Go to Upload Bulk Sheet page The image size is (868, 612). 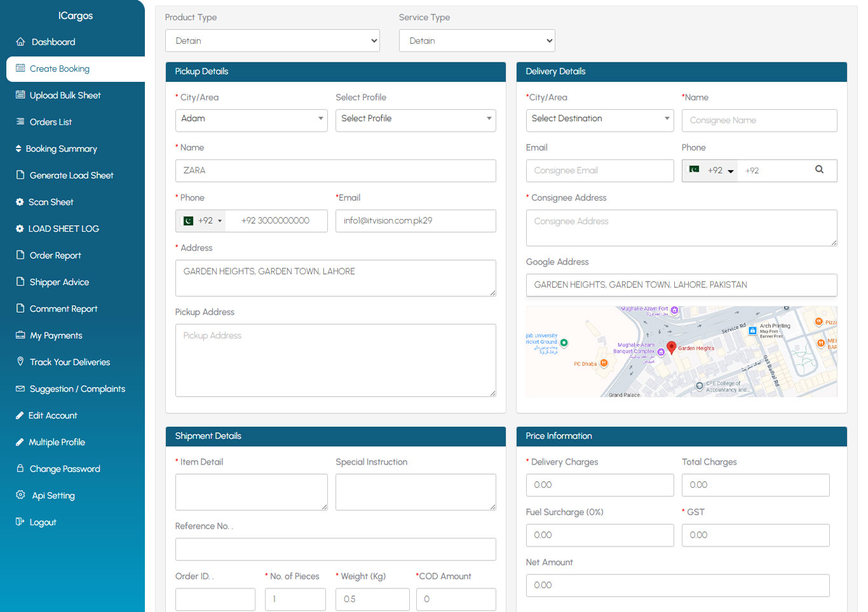[65, 95]
